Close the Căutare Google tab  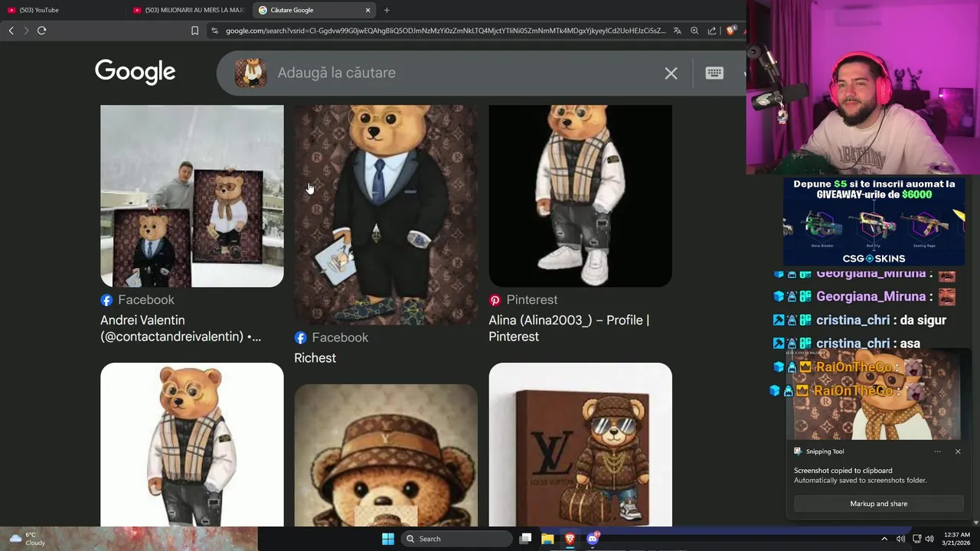367,10
